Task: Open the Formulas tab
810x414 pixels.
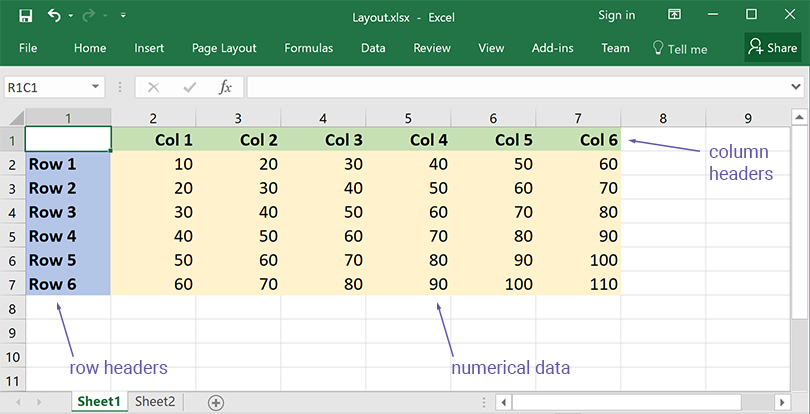Action: [x=308, y=48]
